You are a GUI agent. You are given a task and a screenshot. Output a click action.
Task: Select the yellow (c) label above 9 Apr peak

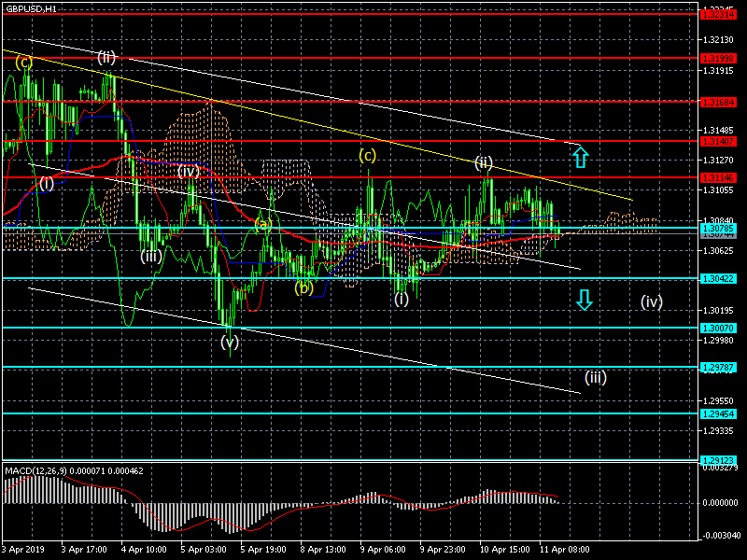[x=369, y=155]
